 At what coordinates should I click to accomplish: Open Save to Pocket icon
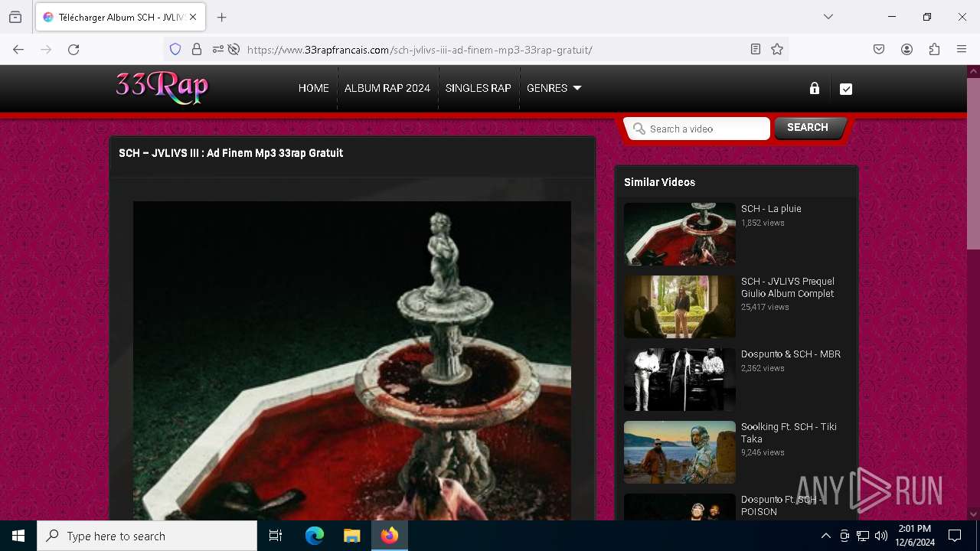click(879, 49)
